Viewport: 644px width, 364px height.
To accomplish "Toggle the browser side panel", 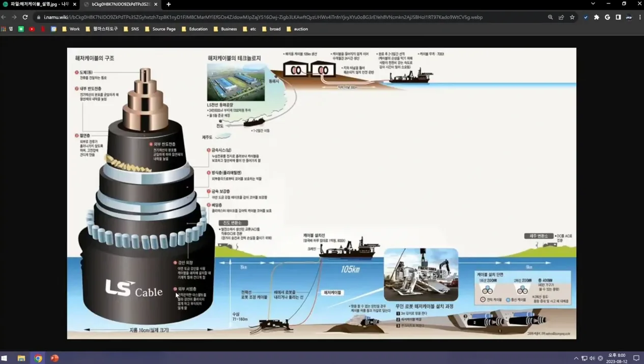I will [618, 17].
